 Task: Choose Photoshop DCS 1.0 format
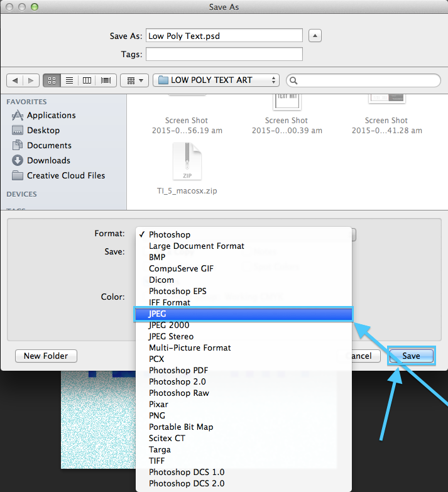[244, 472]
